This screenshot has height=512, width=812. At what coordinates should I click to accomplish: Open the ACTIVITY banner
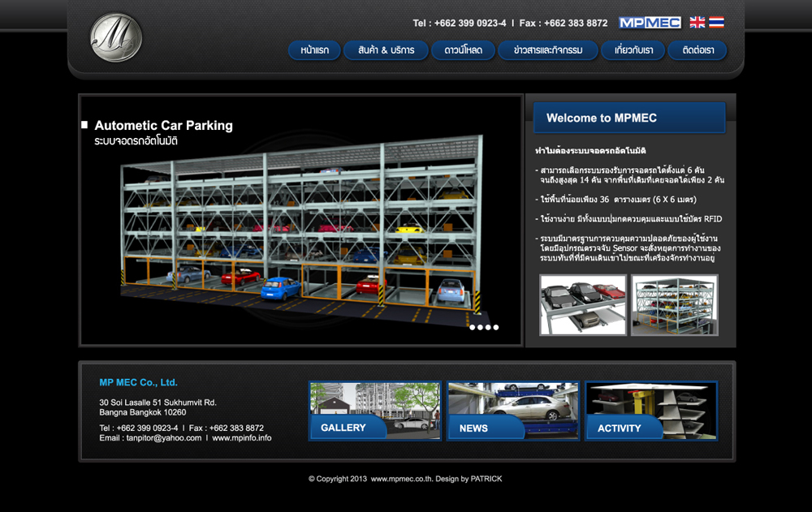pyautogui.click(x=651, y=411)
